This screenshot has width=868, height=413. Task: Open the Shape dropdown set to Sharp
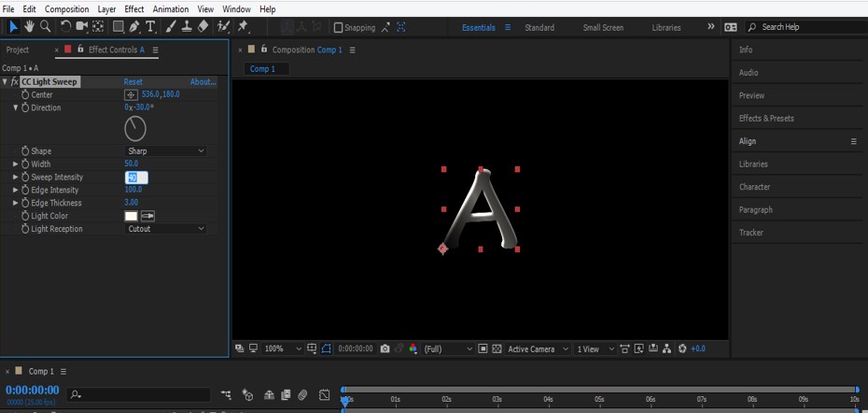coord(165,151)
